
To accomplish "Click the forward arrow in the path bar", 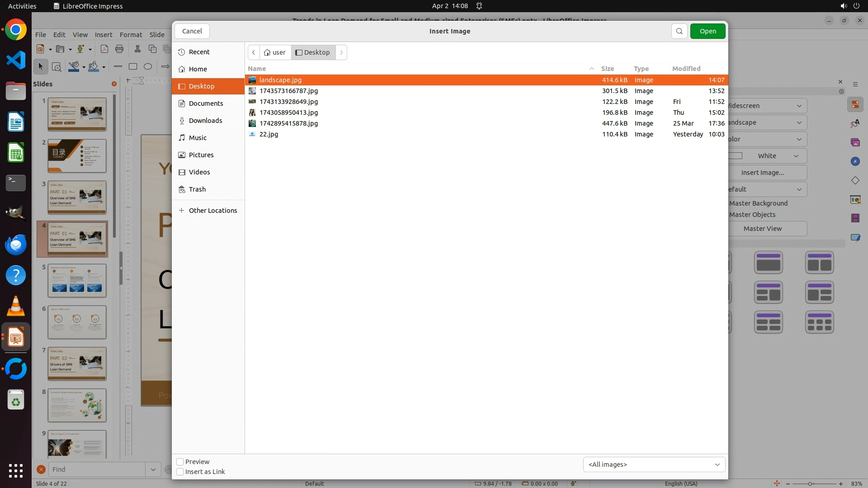I will 341,52.
